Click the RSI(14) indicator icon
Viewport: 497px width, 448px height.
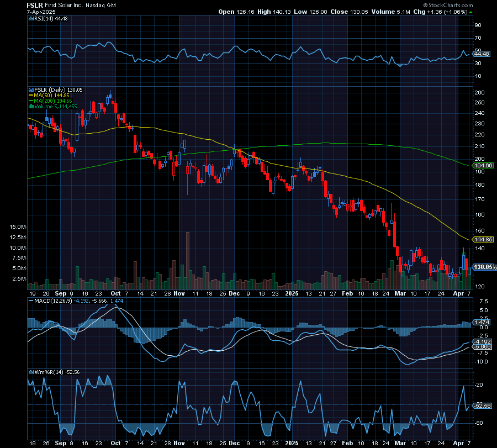30,18
